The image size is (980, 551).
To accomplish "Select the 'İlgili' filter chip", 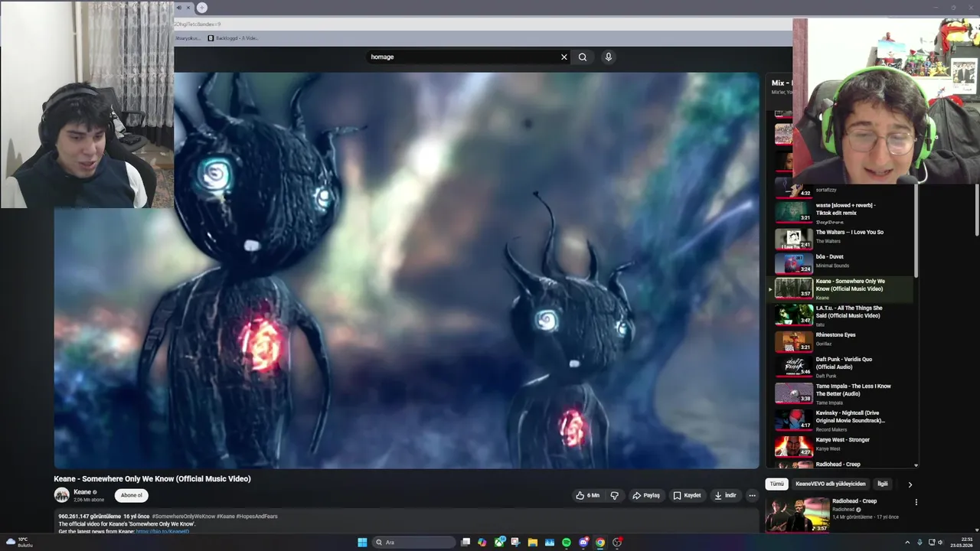I will point(883,484).
